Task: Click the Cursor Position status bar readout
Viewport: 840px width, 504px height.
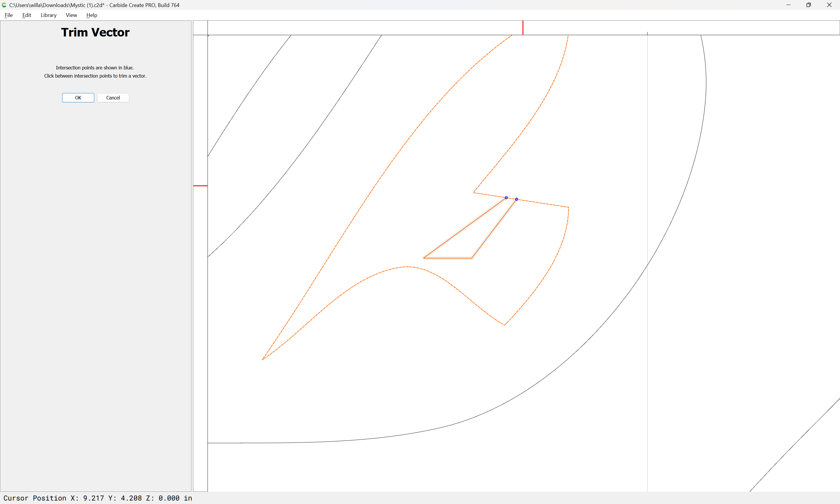Action: [98, 498]
